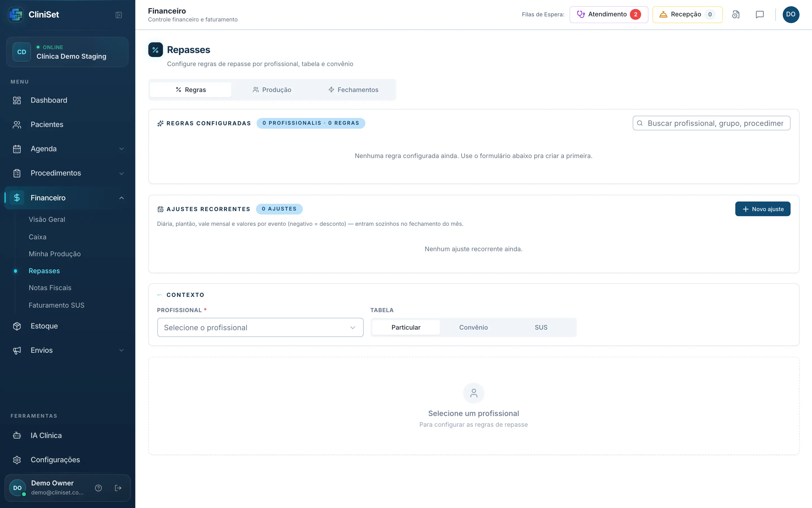Switch to the Produção tab

(272, 90)
